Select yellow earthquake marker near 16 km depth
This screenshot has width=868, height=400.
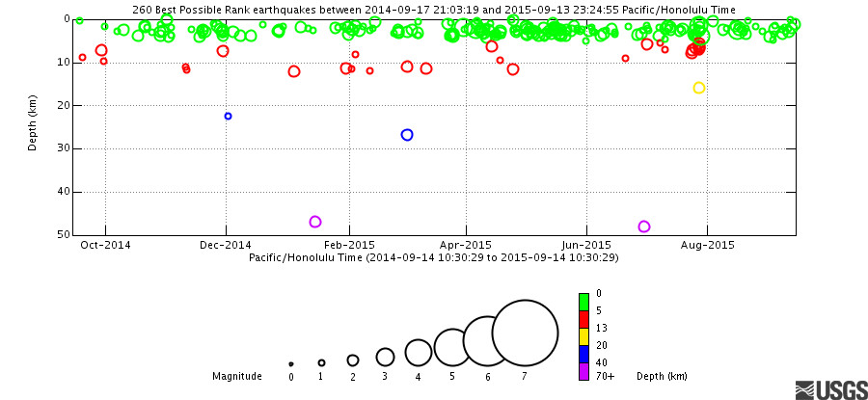(x=699, y=88)
